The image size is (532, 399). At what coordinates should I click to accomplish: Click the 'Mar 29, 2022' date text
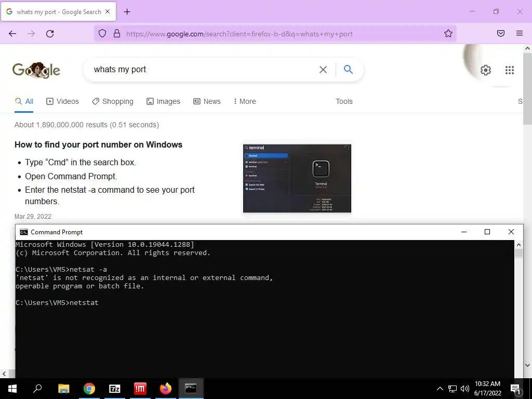(33, 217)
